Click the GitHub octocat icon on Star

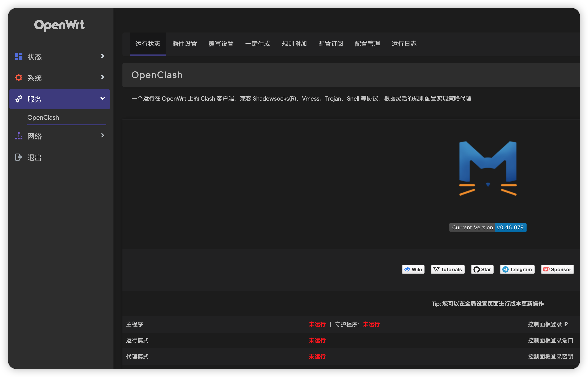[476, 270]
